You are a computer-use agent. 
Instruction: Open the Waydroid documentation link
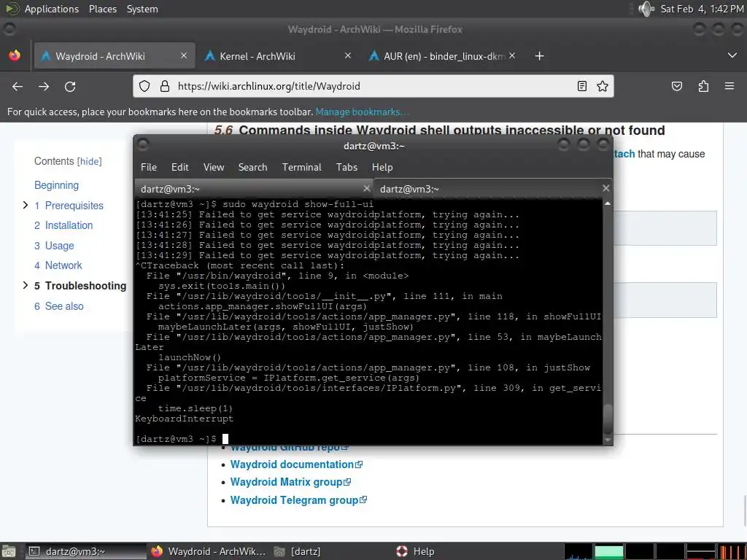click(x=292, y=464)
